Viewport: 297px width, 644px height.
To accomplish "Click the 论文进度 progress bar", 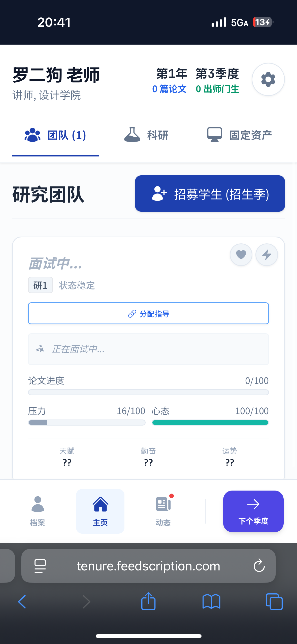I will tap(148, 392).
